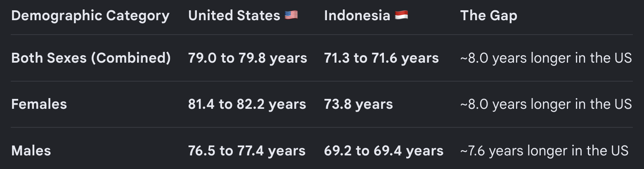Viewport: 644px width, 169px height.
Task: Click the Females row label
Action: (x=39, y=104)
